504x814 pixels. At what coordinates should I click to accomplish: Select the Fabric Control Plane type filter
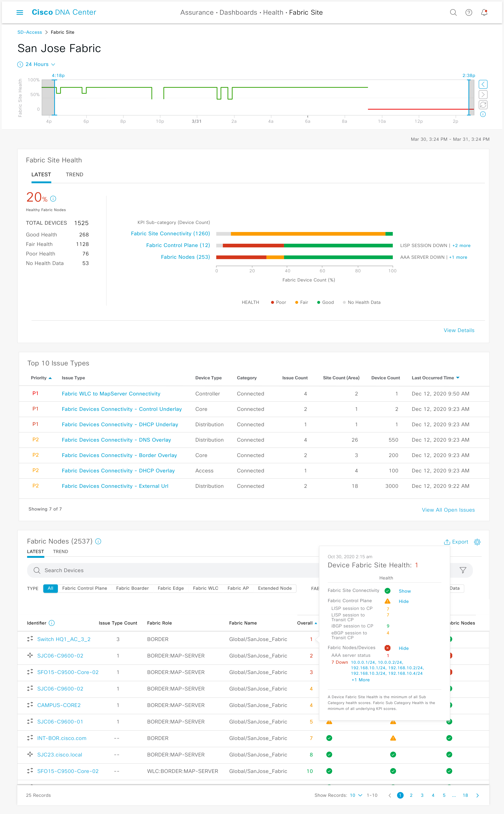(x=85, y=588)
